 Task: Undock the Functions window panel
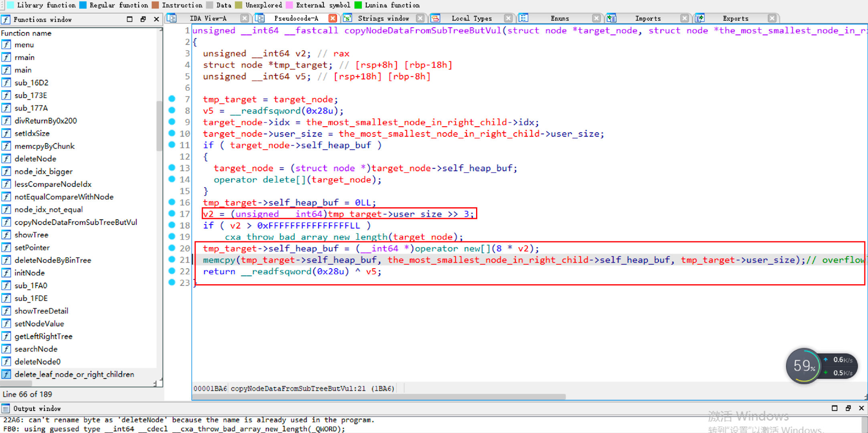tap(143, 19)
